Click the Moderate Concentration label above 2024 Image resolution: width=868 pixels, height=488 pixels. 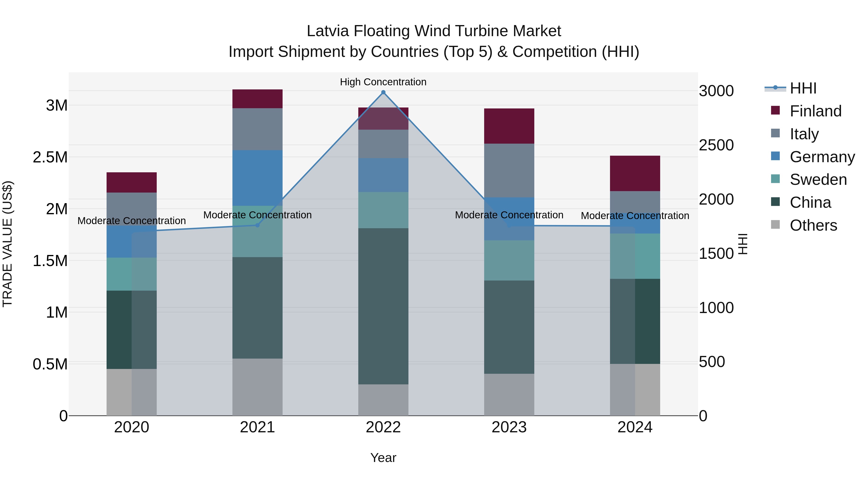click(635, 215)
